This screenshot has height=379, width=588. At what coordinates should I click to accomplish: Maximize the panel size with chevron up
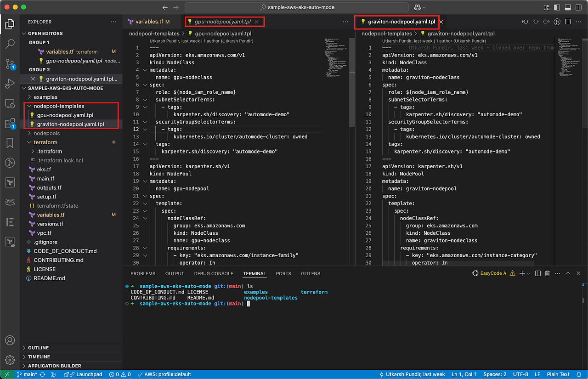[x=568, y=273]
